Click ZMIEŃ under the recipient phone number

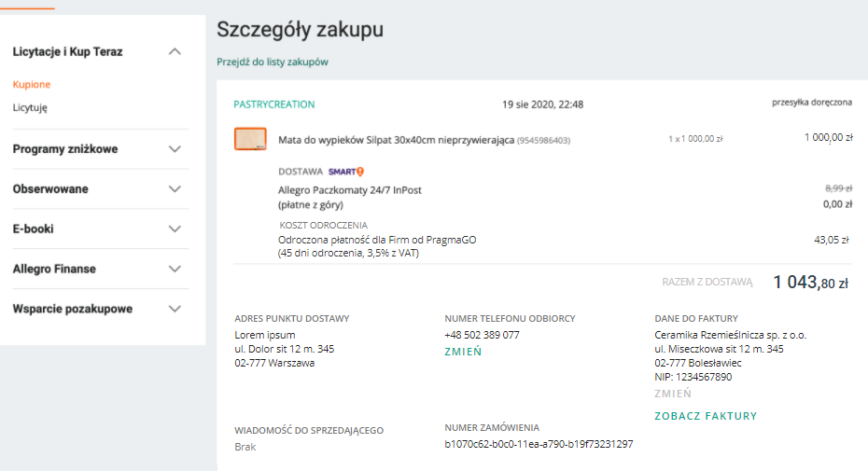(463, 352)
